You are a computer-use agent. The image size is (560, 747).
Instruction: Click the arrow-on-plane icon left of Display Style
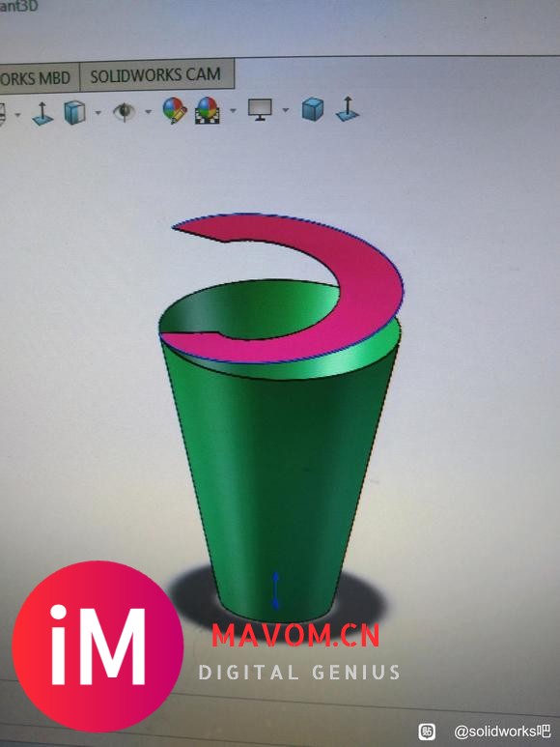[x=42, y=114]
